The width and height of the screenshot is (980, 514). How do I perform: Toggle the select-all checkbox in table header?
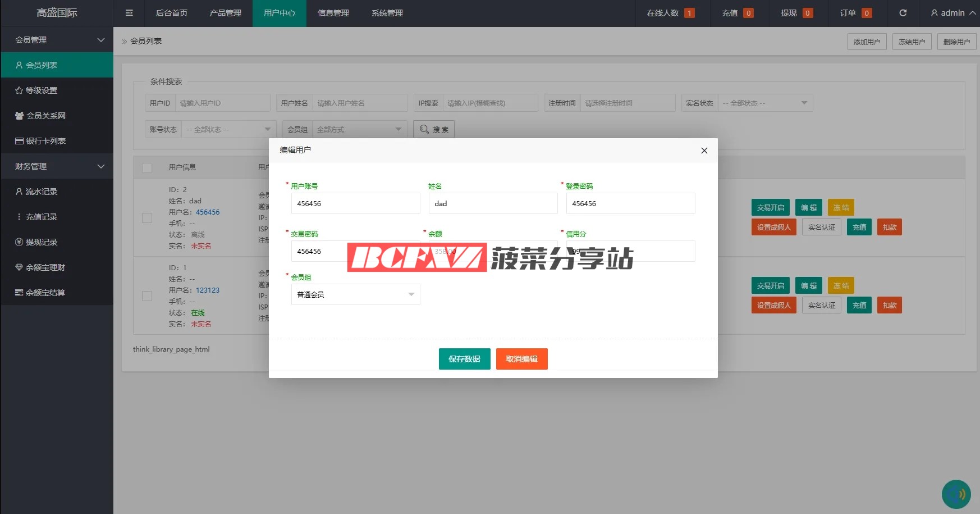pos(147,167)
